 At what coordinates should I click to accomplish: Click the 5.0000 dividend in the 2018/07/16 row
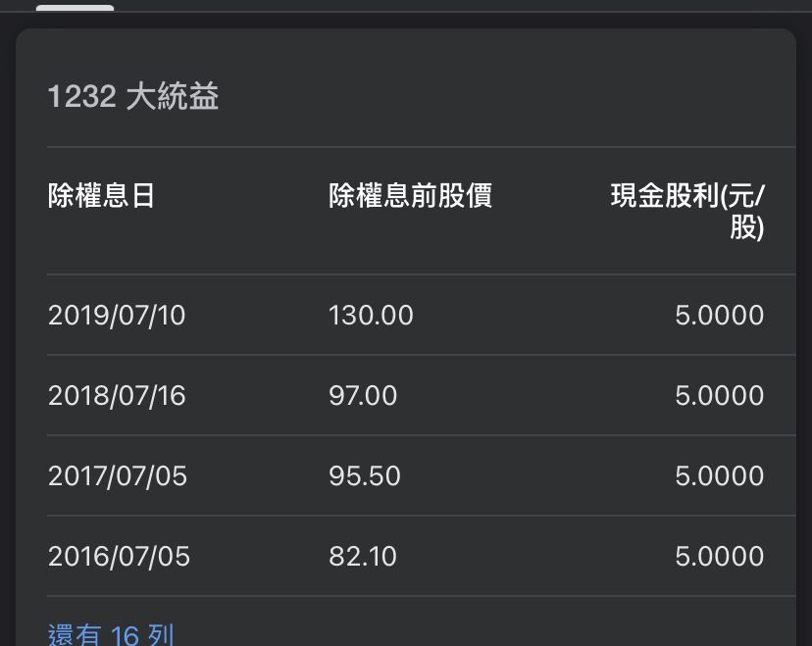pos(719,396)
